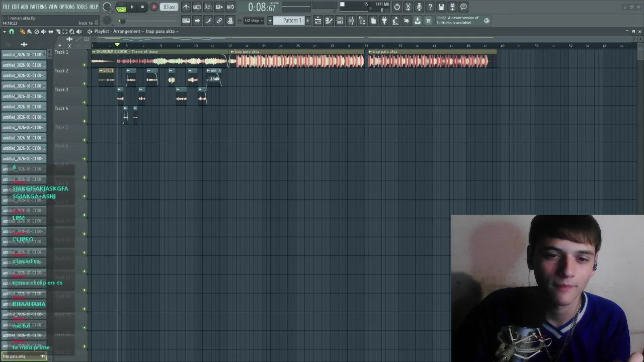The height and width of the screenshot is (362, 644).
Task: Adjust the main pitch knob
Action: point(107,21)
